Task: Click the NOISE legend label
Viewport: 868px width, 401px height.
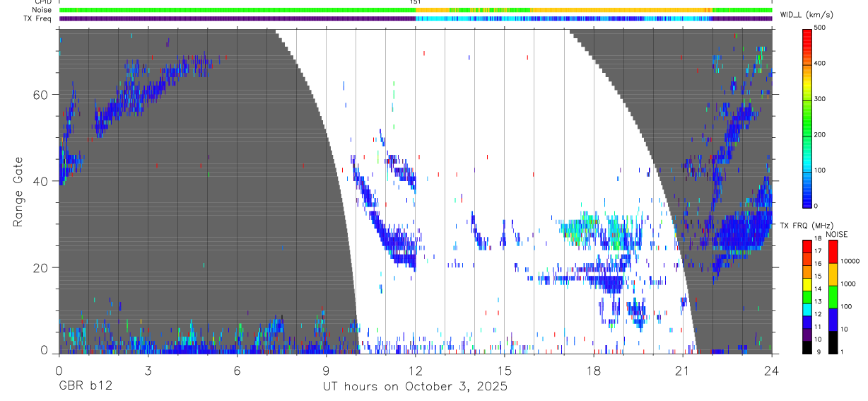Action: click(836, 234)
